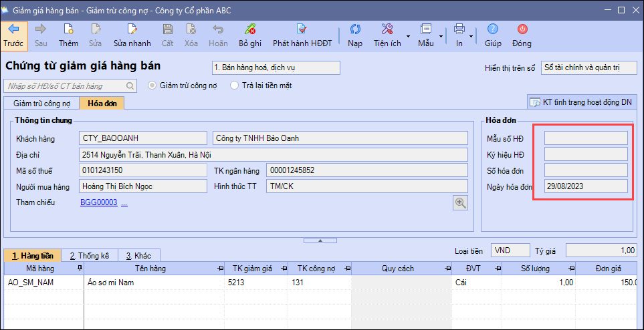The height and width of the screenshot is (330, 644).
Task: Open the BGG00003 reference link
Action: click(98, 202)
